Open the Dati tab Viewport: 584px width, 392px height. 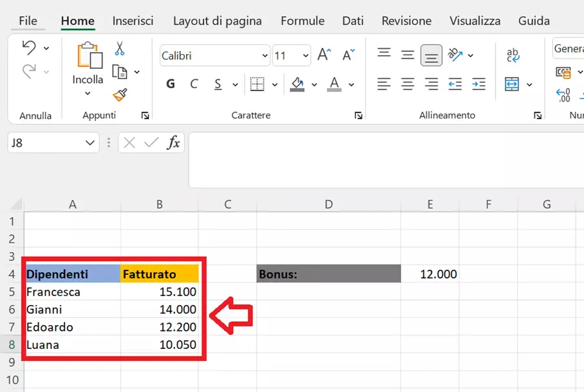click(353, 21)
